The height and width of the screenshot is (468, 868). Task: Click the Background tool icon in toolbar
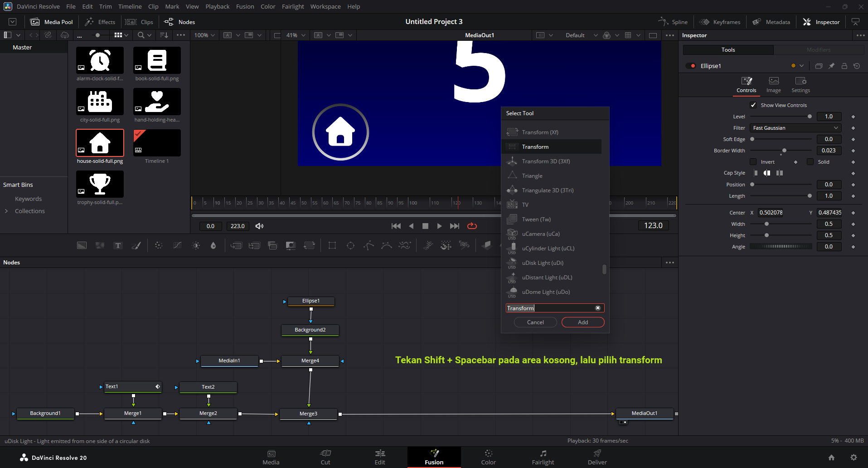tap(82, 245)
